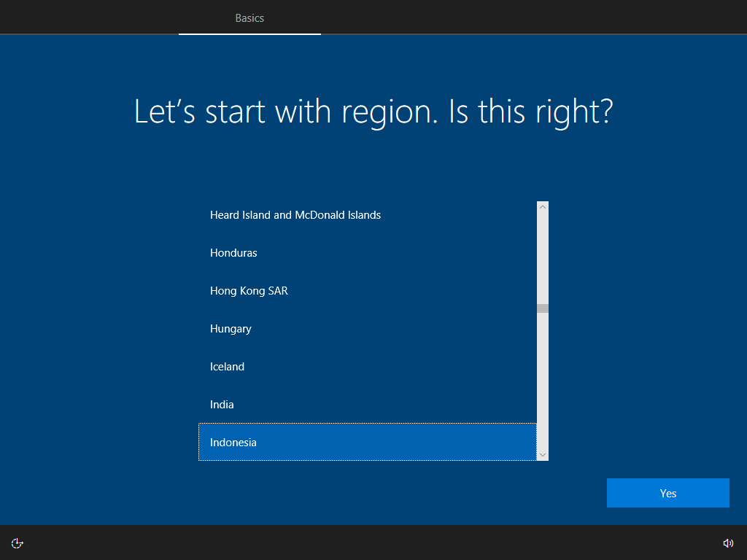Select Hong Kong SAR region

click(x=328, y=290)
